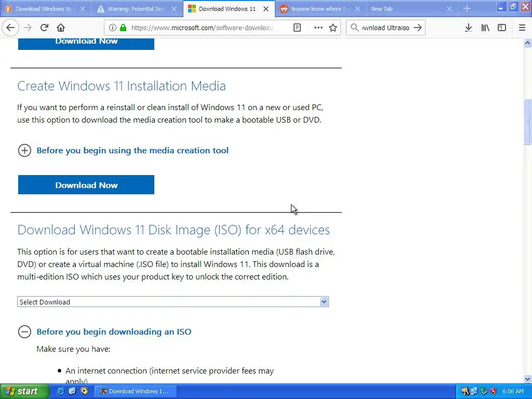Open the Firefox home page
This screenshot has height=399, width=532.
(60, 28)
